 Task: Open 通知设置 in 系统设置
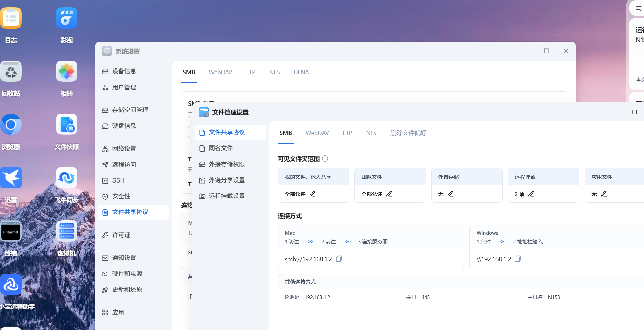[133, 258]
